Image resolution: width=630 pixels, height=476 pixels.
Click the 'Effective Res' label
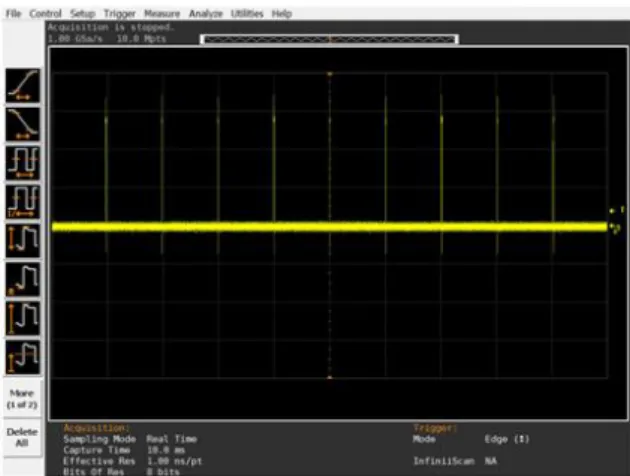(x=99, y=461)
